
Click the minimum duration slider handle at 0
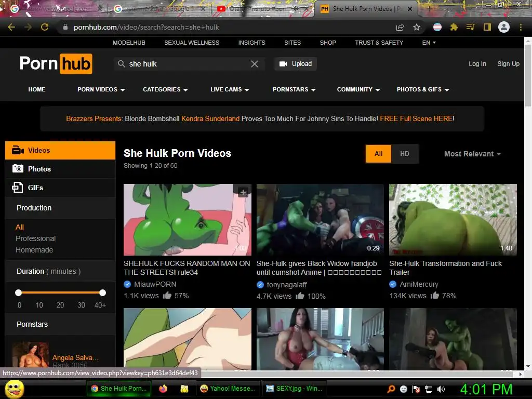coord(18,292)
